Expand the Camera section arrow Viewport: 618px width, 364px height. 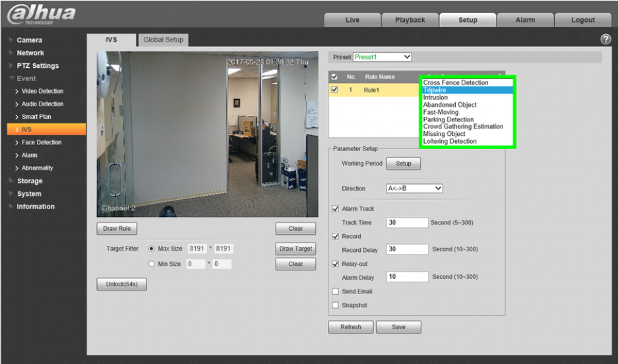[11, 40]
